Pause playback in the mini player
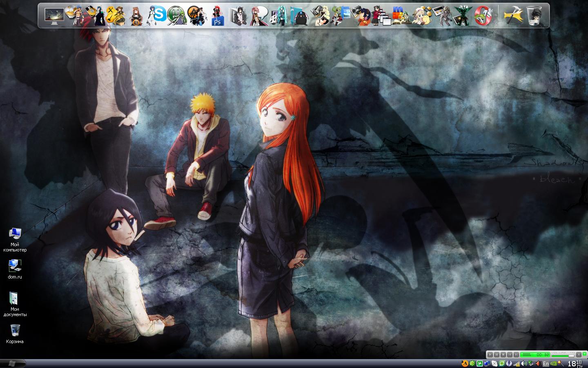The width and height of the screenshot is (588, 368). (x=497, y=355)
